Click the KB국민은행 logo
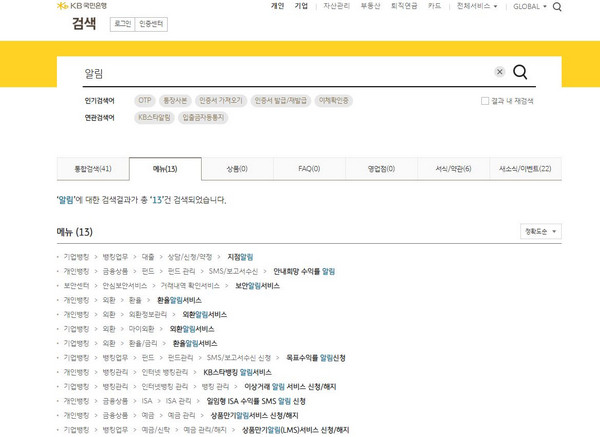Viewport: 600px width, 437px height. click(82, 6)
